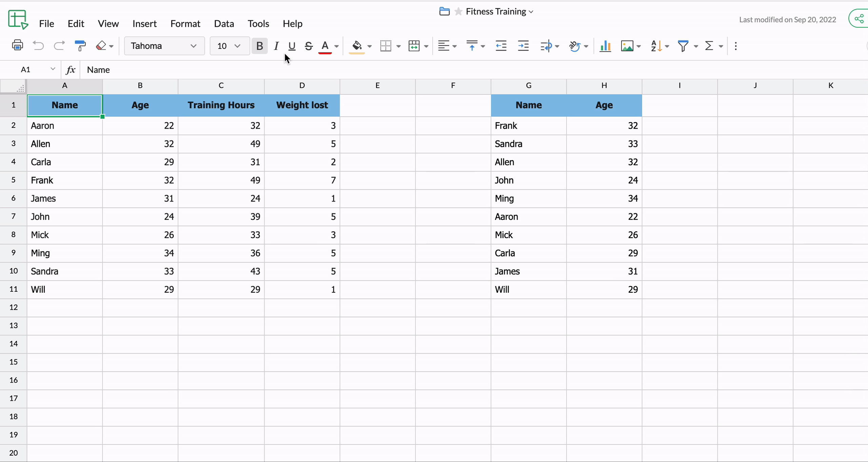Click the Undo button

38,45
